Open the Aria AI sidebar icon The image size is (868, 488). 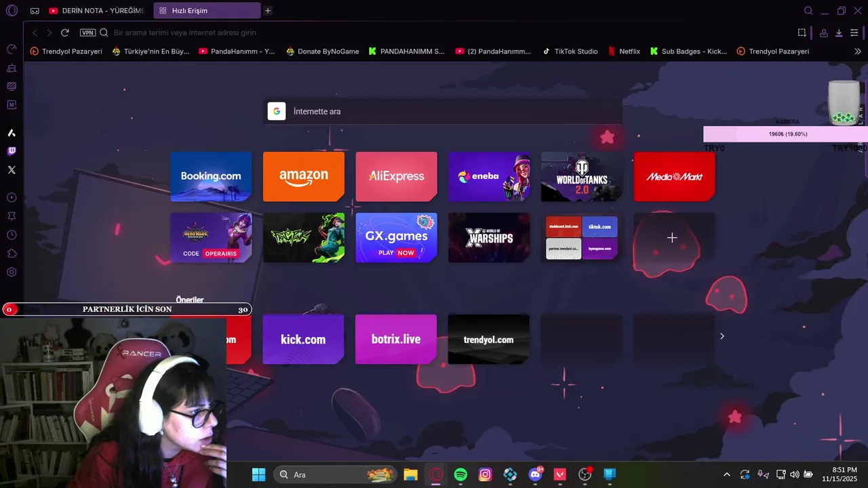click(12, 133)
